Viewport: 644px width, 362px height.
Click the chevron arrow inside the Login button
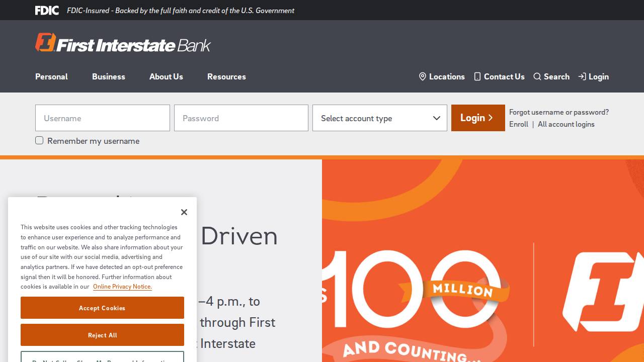(x=491, y=118)
